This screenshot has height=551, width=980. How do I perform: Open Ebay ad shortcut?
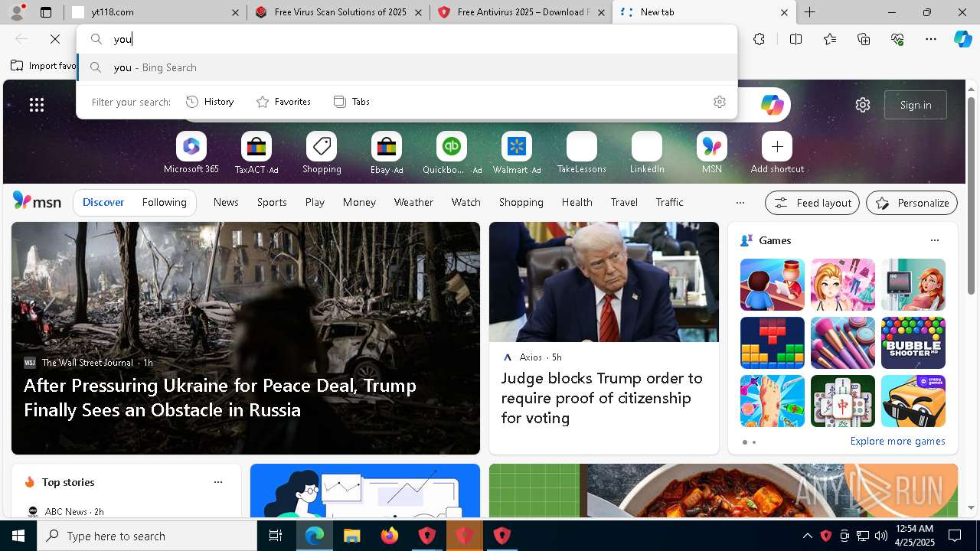[x=387, y=153]
